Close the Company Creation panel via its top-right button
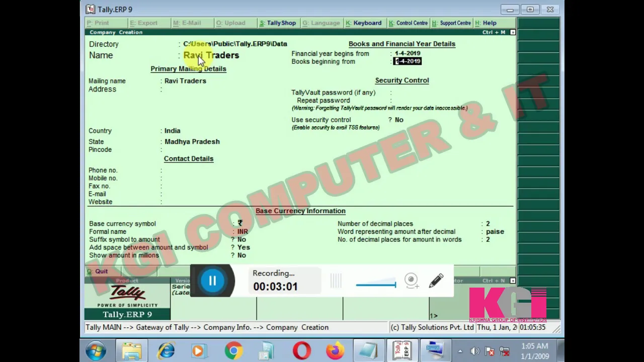The width and height of the screenshot is (644, 362). 513,32
